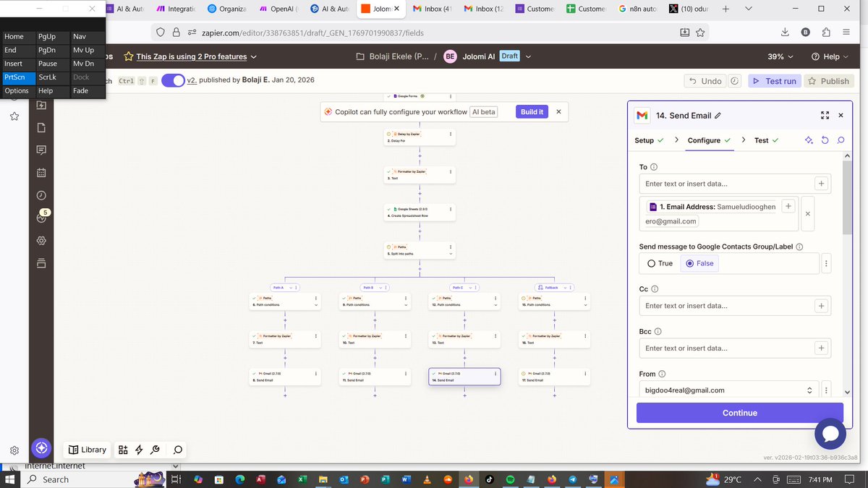This screenshot has width=868, height=488.
Task: Click the Undo button
Action: click(x=705, y=81)
